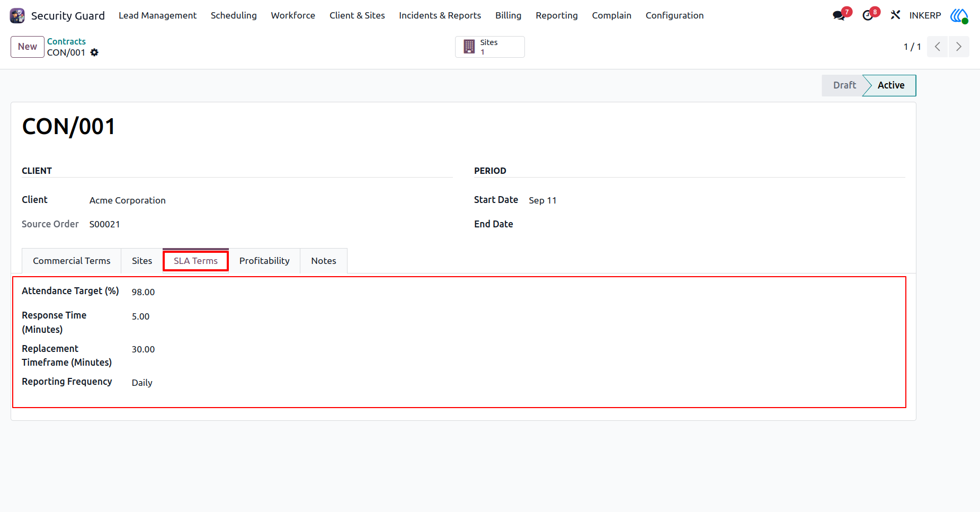Switch to the Notes tab
This screenshot has width=980, height=512.
click(x=324, y=261)
